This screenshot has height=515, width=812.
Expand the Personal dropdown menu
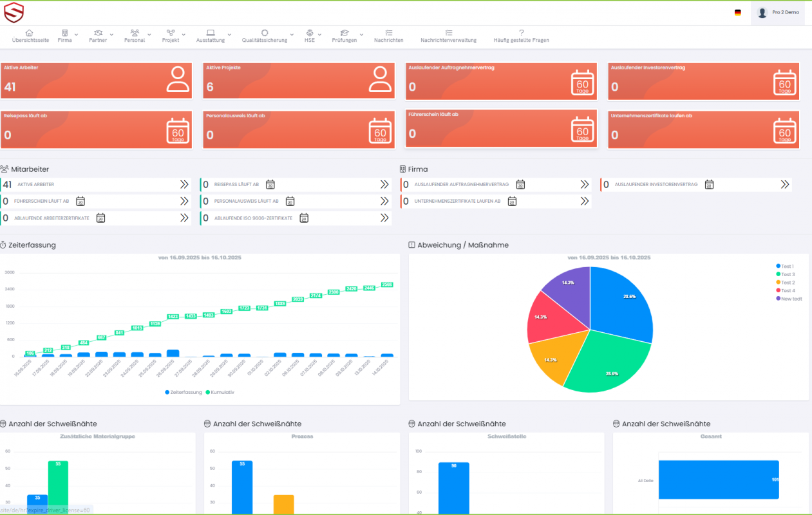point(137,36)
